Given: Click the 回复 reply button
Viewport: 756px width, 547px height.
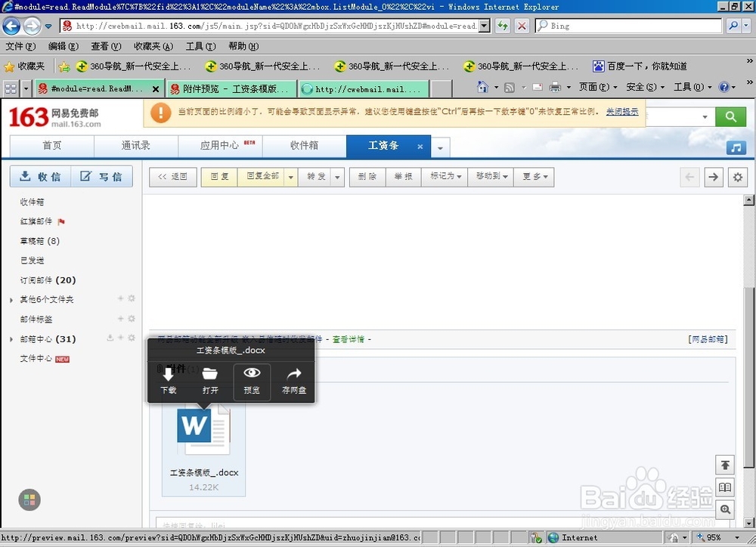Looking at the screenshot, I should click(219, 176).
